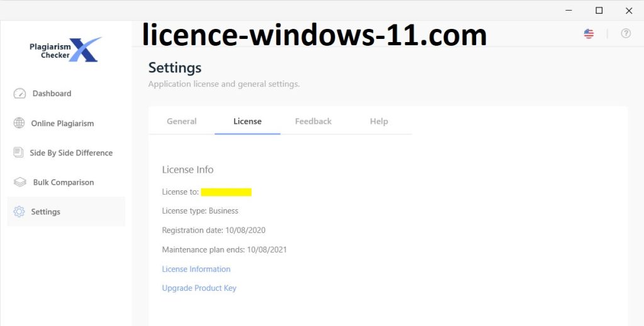
Task: Open the Feedback tab
Action: pos(313,121)
